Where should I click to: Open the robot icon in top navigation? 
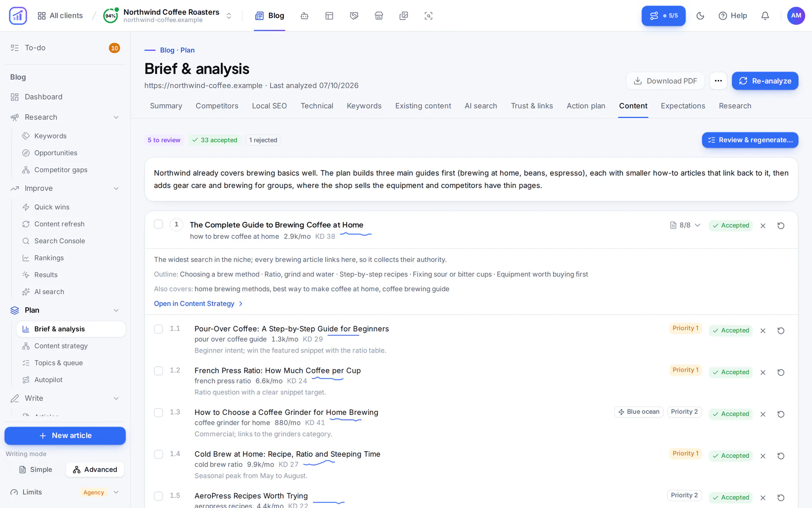(304, 16)
